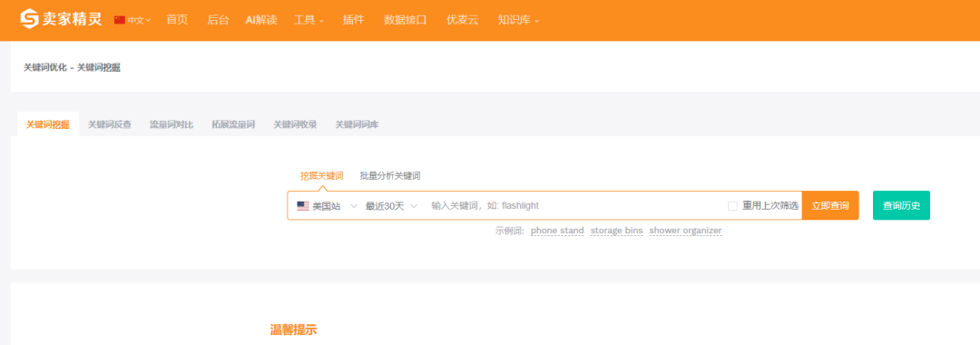Click the 立即查询 button
The height and width of the screenshot is (345, 980).
830,205
